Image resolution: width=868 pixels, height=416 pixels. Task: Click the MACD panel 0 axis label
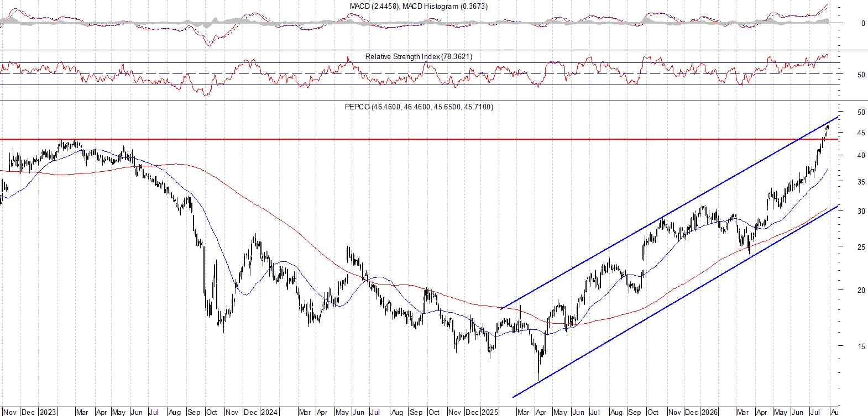click(863, 23)
